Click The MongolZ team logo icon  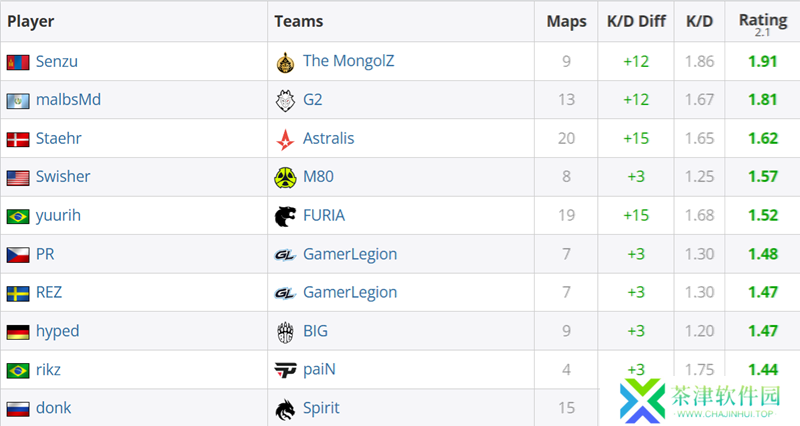285,62
